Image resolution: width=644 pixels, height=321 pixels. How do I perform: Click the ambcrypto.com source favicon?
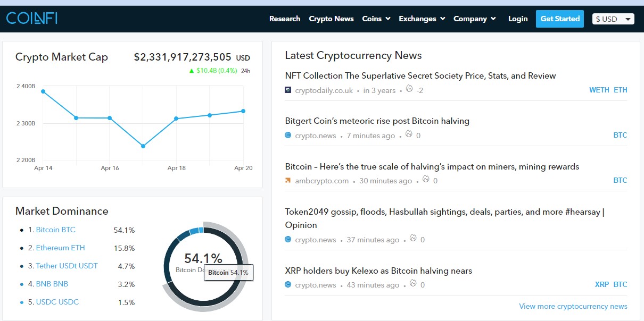[x=288, y=181]
